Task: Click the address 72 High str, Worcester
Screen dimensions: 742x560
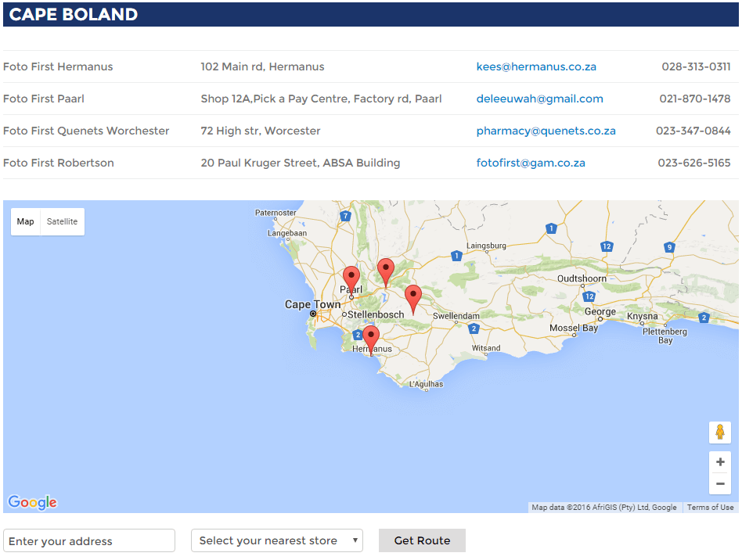Action: point(261,131)
